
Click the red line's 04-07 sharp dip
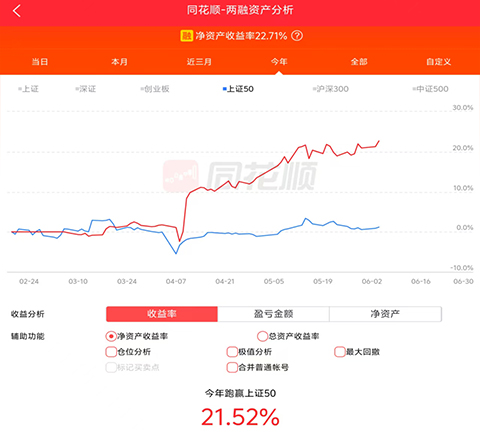[180, 241]
